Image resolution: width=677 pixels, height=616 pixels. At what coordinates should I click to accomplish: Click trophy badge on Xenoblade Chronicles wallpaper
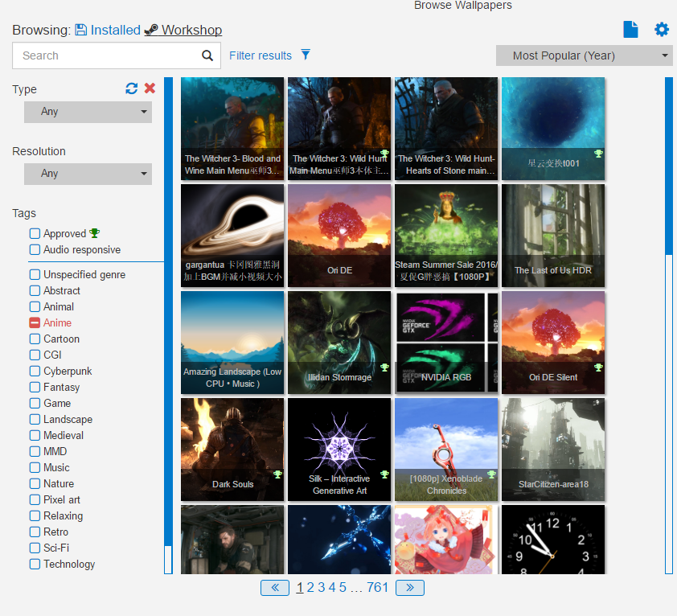tap(491, 474)
